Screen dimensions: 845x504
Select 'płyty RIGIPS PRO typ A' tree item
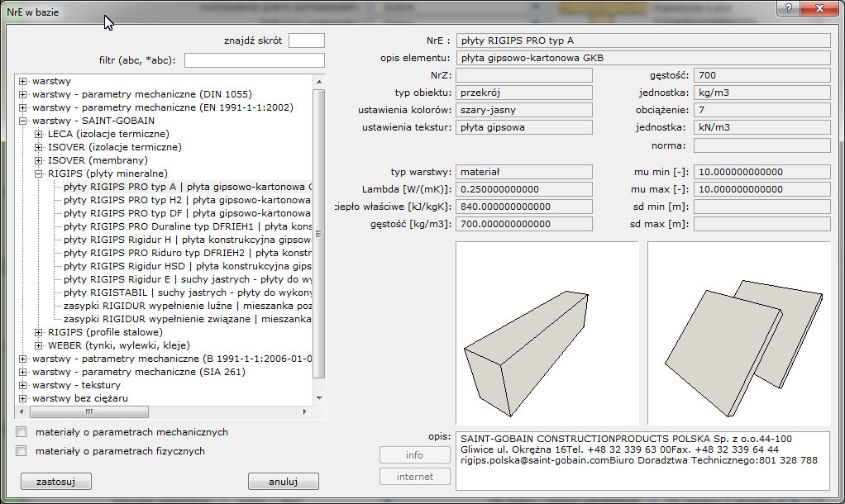pyautogui.click(x=187, y=187)
